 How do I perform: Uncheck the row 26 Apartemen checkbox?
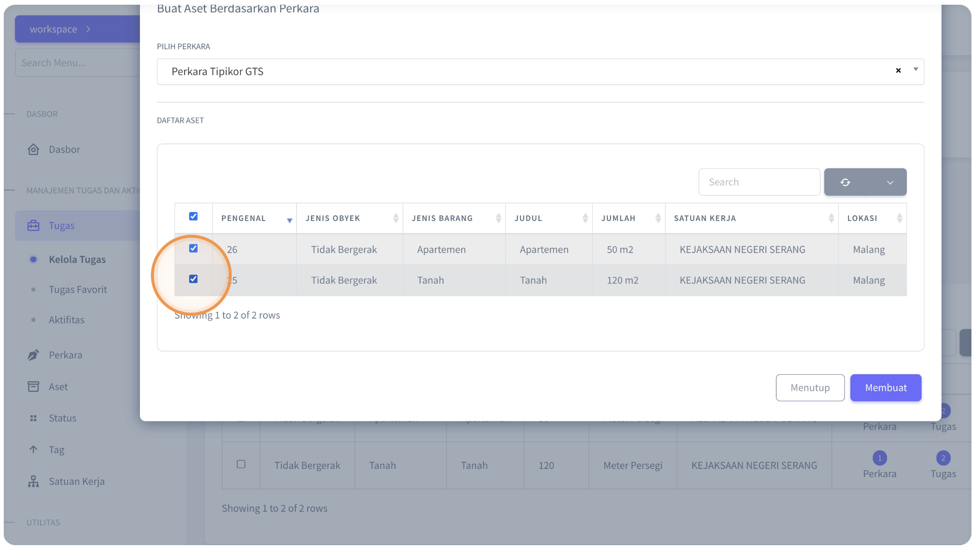click(x=193, y=248)
